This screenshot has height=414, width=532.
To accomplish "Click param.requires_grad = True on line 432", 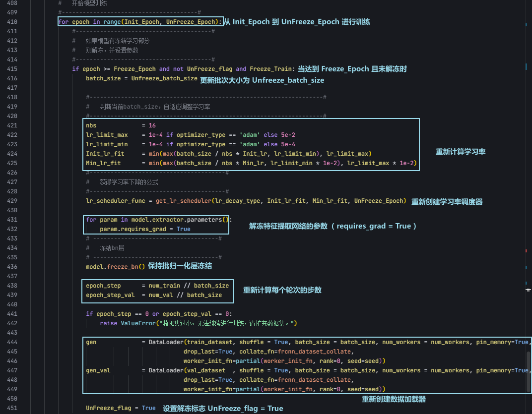I will [145, 229].
